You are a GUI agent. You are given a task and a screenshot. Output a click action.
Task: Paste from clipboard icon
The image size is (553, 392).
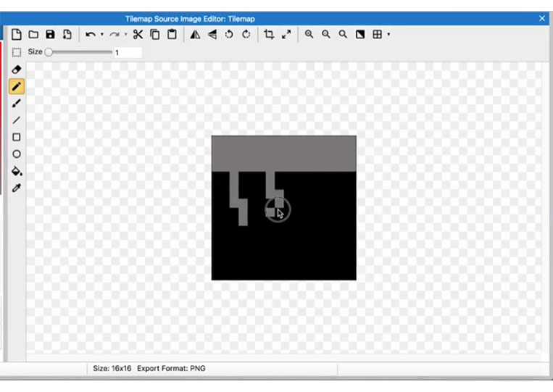[172, 34]
